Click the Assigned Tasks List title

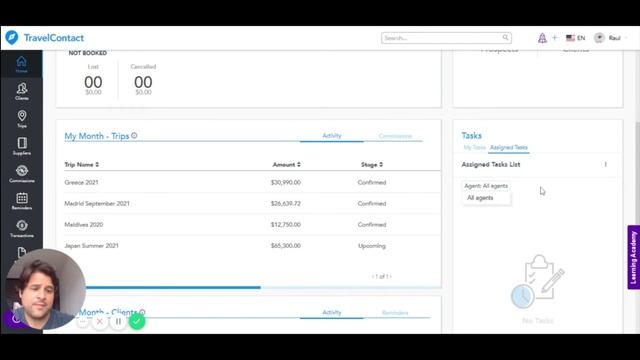pos(491,164)
